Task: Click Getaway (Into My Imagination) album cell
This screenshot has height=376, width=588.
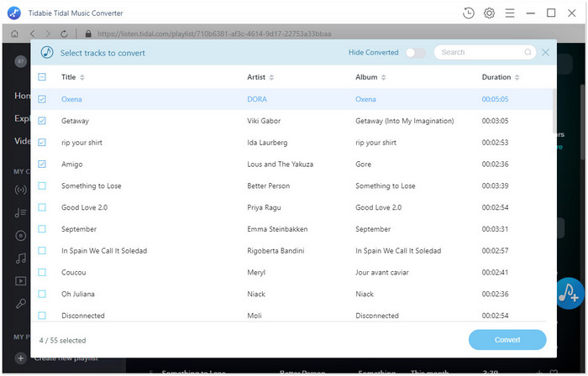Action: [x=405, y=121]
